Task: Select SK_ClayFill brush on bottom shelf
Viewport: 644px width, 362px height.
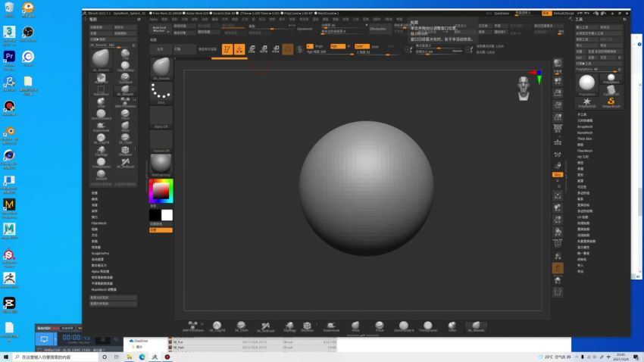Action: coord(217,326)
